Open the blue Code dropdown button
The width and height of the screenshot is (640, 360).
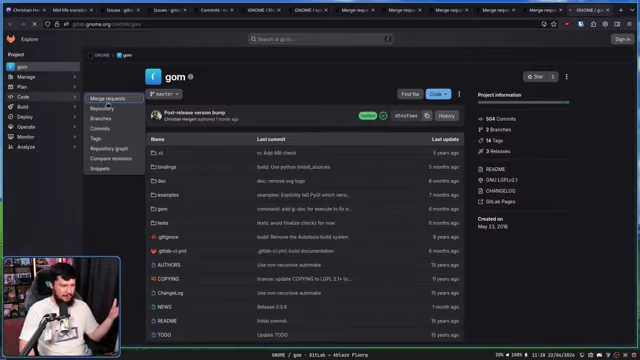(438, 94)
